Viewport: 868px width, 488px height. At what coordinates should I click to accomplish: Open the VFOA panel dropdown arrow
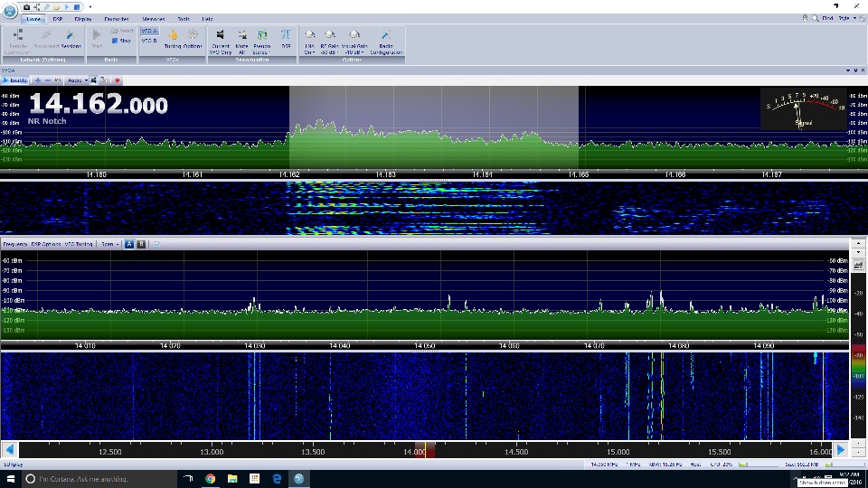[x=848, y=70]
